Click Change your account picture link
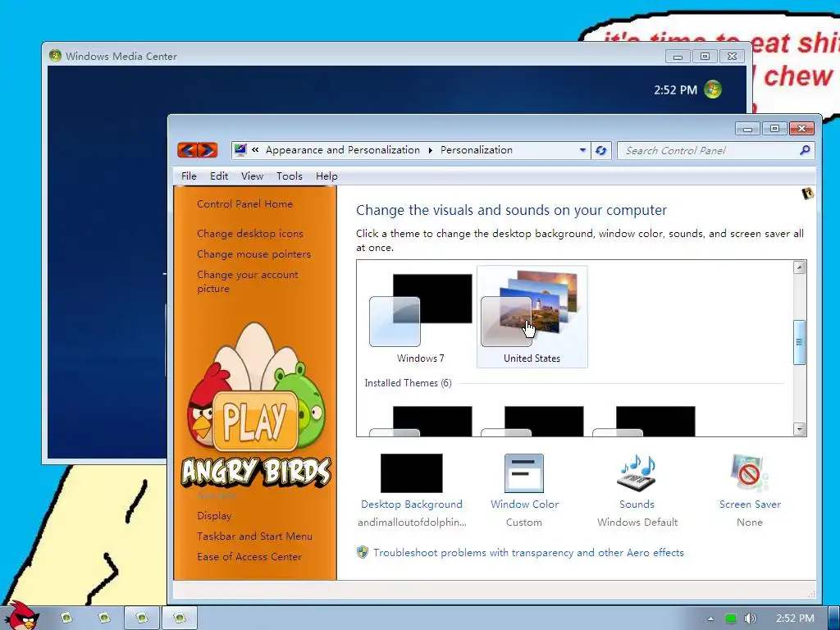This screenshot has width=840, height=630. tap(248, 281)
